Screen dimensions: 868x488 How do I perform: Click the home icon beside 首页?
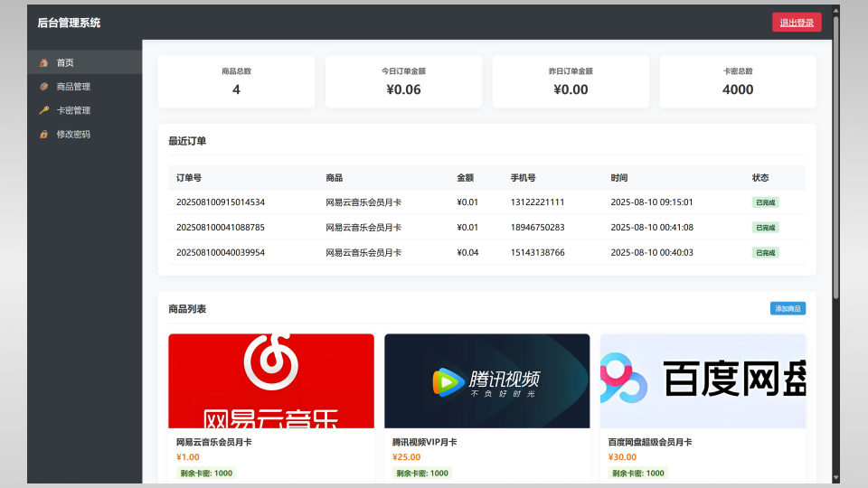(x=43, y=62)
